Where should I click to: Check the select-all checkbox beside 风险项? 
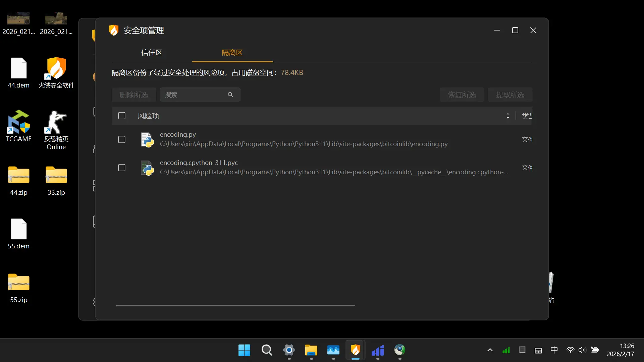pyautogui.click(x=122, y=116)
